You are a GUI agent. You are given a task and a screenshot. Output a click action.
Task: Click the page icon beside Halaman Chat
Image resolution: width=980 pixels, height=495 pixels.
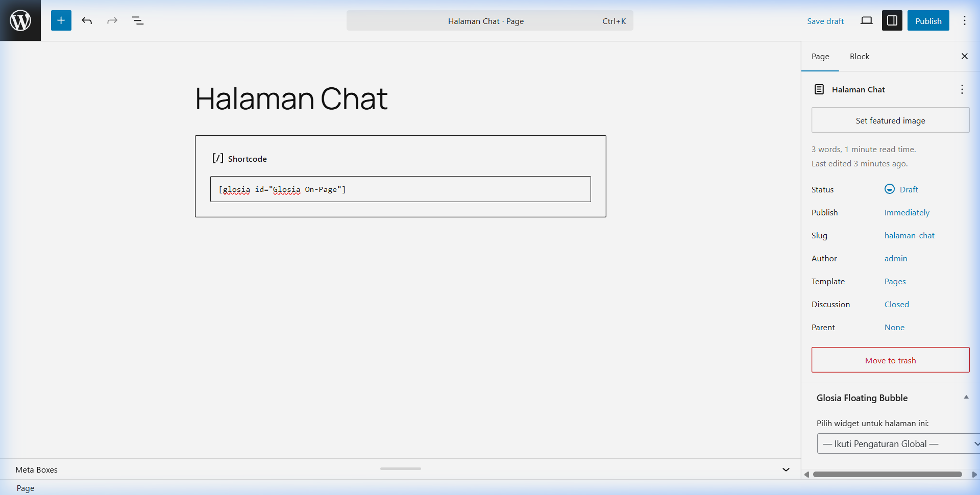tap(819, 89)
